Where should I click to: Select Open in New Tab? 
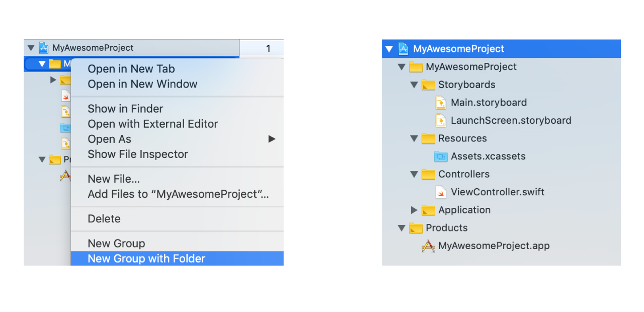coord(131,68)
